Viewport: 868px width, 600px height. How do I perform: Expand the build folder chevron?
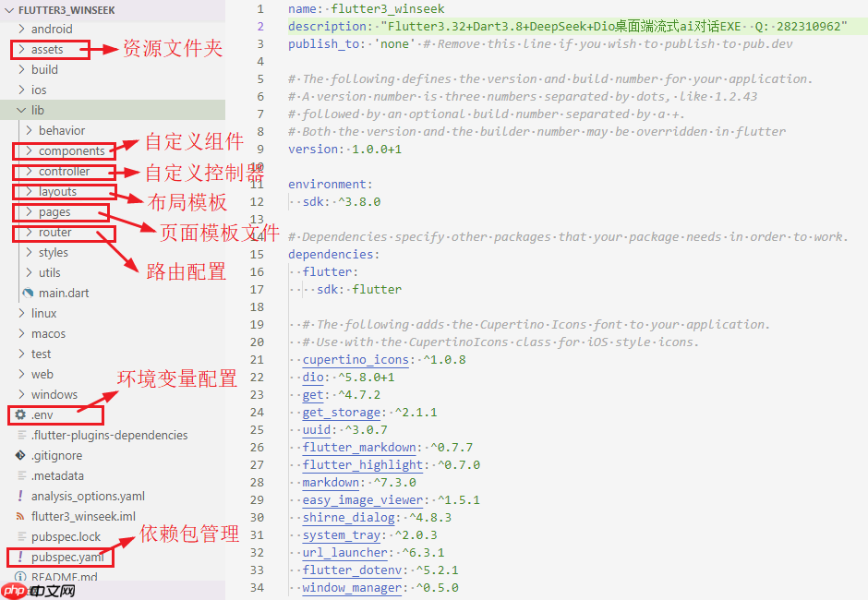(21, 69)
